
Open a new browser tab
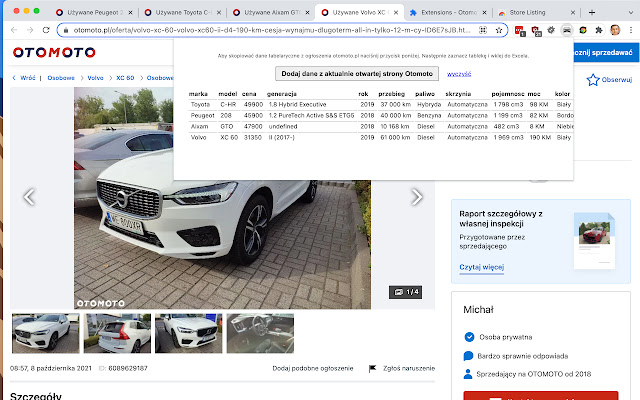592,12
